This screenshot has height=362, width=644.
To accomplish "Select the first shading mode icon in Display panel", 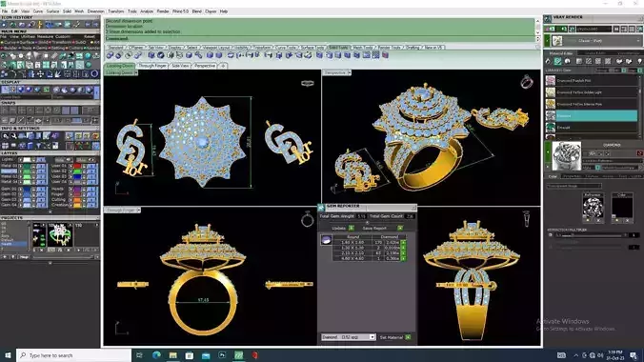I will pos(6,90).
